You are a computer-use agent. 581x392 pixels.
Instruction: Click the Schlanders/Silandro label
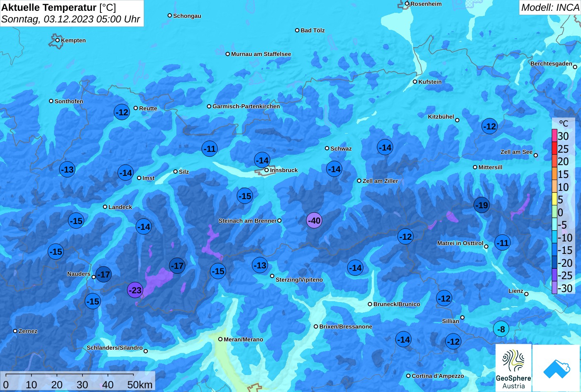click(x=115, y=348)
